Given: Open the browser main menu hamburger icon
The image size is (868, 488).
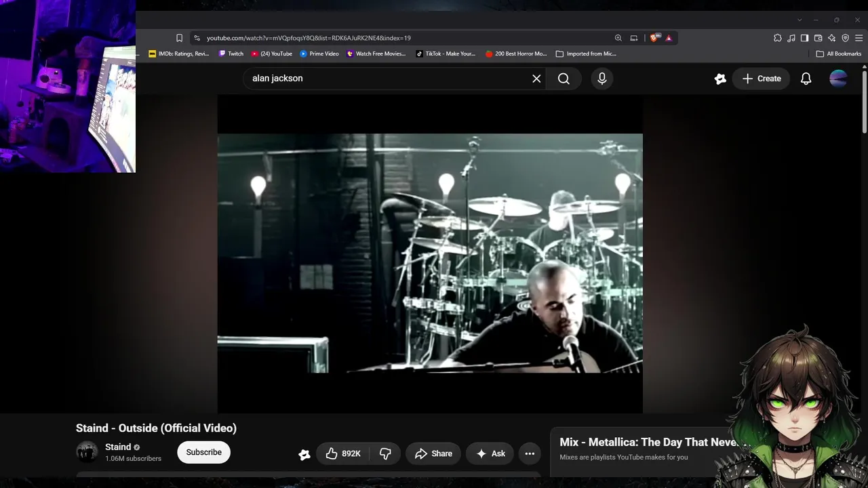Looking at the screenshot, I should (859, 38).
